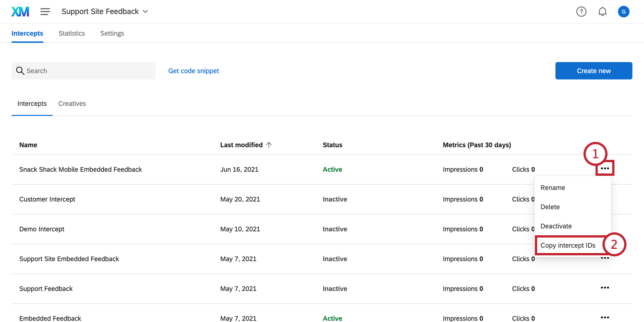Open options menu for Embedded Feedback row
Image resolution: width=644 pixels, height=322 pixels.
coord(605,317)
